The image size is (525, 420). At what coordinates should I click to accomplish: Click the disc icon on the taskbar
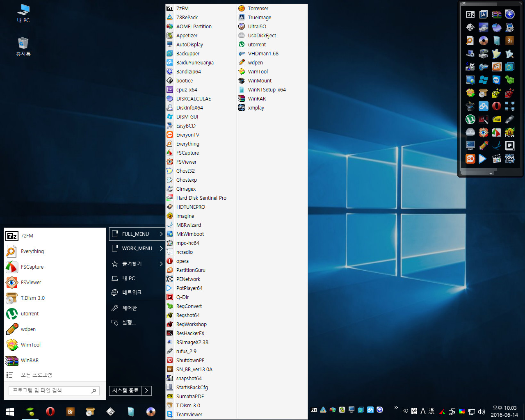[x=151, y=411]
